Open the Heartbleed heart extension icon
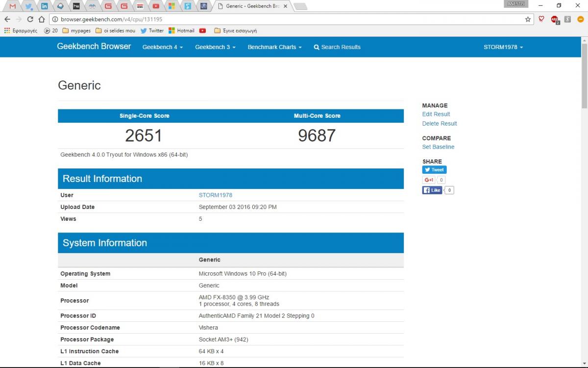 tap(541, 19)
